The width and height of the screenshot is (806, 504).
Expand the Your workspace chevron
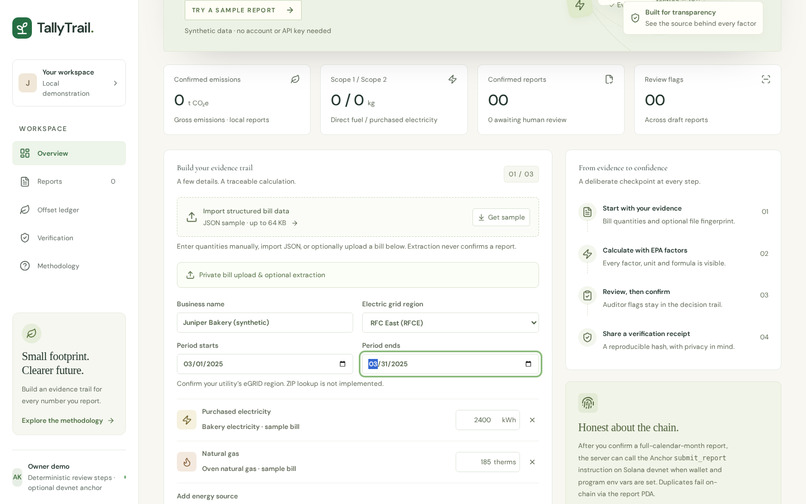[x=115, y=83]
